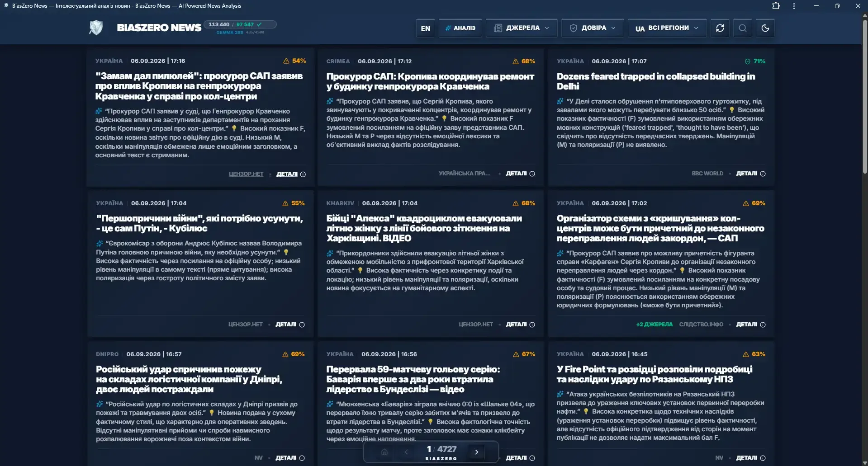Viewport: 868px width, 466px height.
Task: Click the Kharkiv region tag
Action: point(340,203)
